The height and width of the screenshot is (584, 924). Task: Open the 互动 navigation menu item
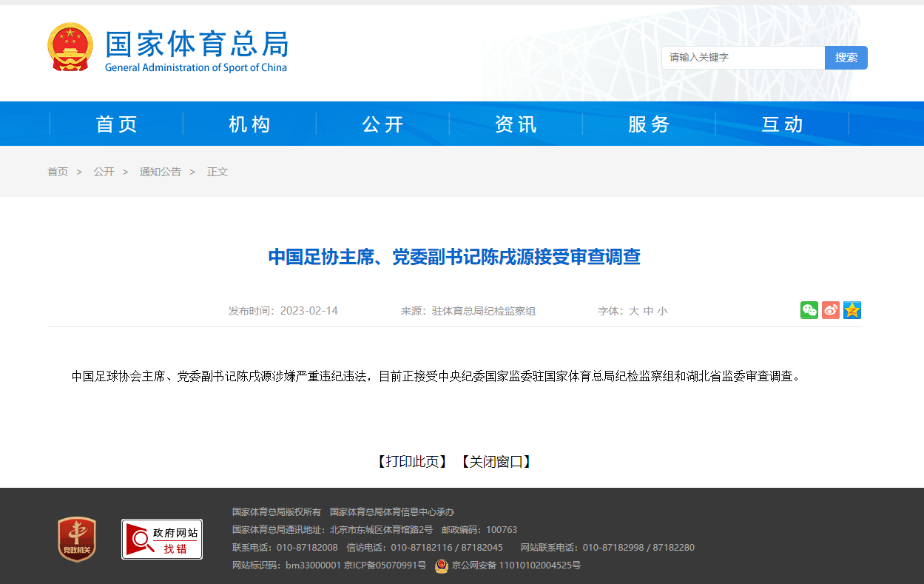click(783, 124)
